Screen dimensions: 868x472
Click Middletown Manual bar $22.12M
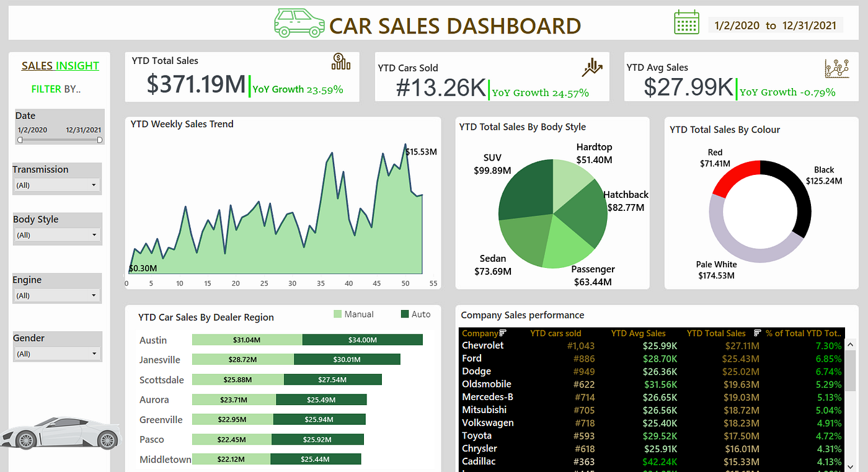(x=231, y=459)
